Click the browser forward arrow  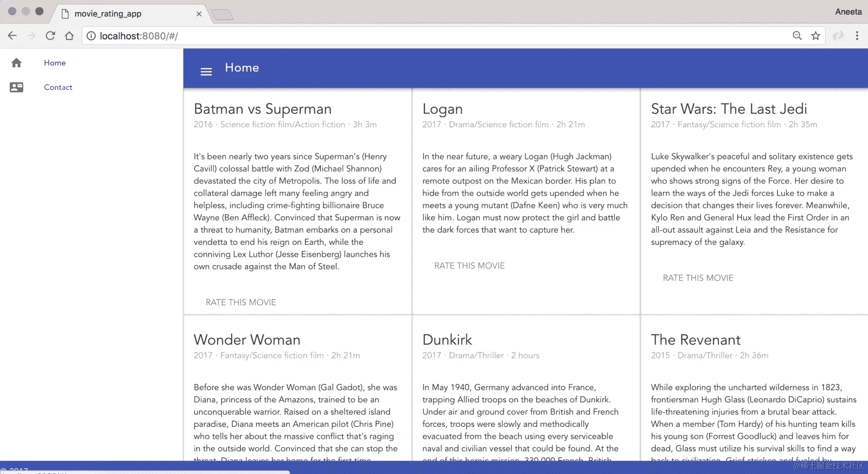pyautogui.click(x=31, y=36)
